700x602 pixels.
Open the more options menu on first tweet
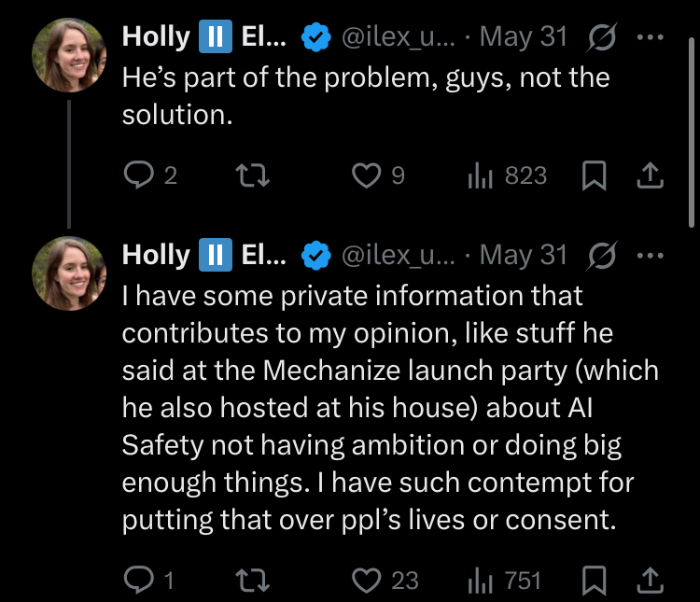coord(650,37)
